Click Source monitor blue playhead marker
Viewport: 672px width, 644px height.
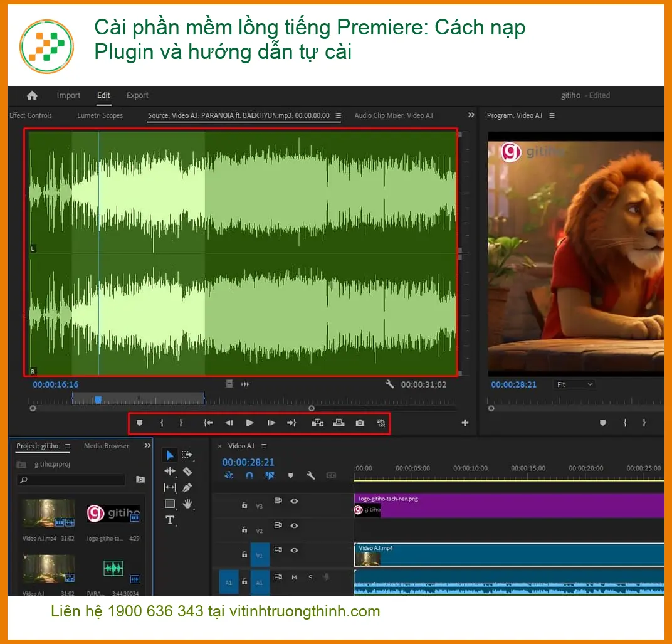point(98,399)
